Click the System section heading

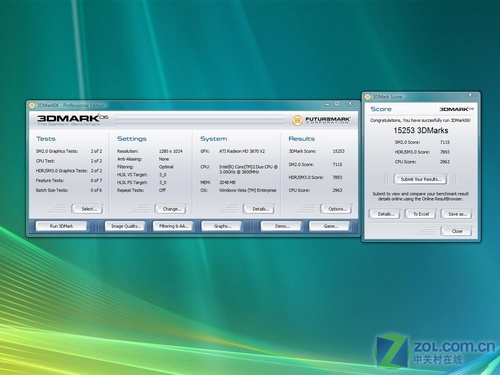point(214,139)
